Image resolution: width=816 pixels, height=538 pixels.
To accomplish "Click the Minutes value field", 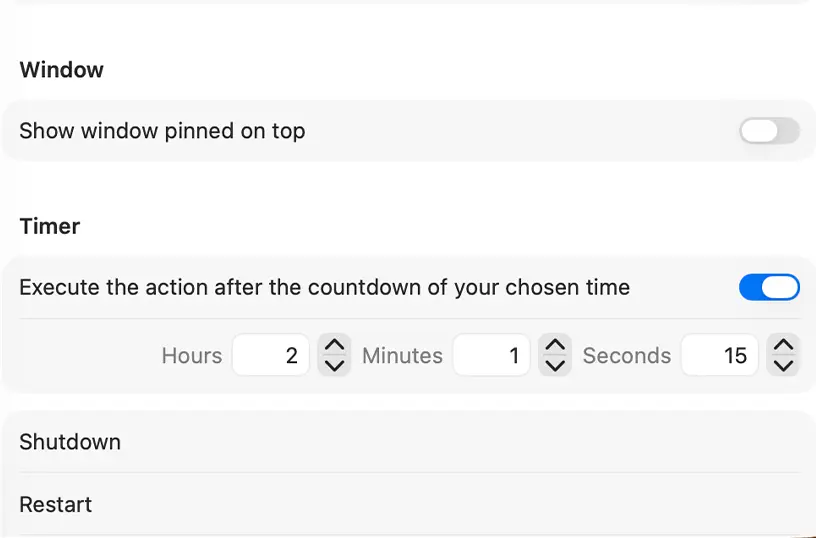I will tap(491, 356).
